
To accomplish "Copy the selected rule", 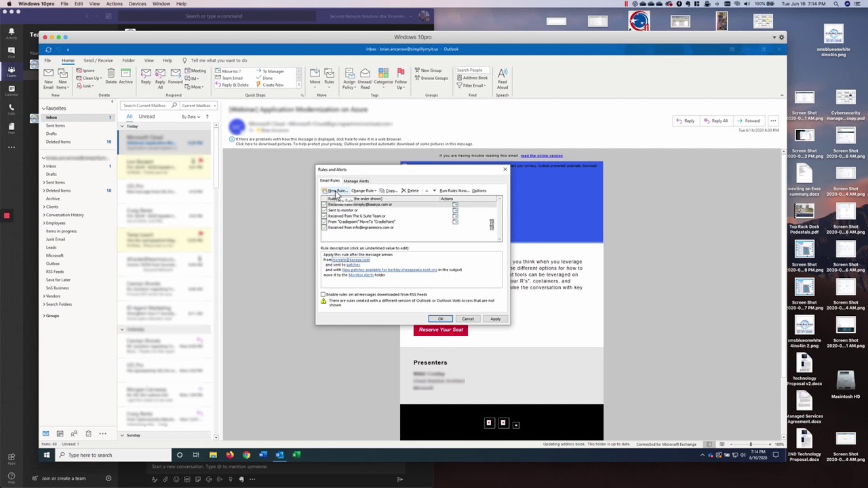I will [x=389, y=190].
